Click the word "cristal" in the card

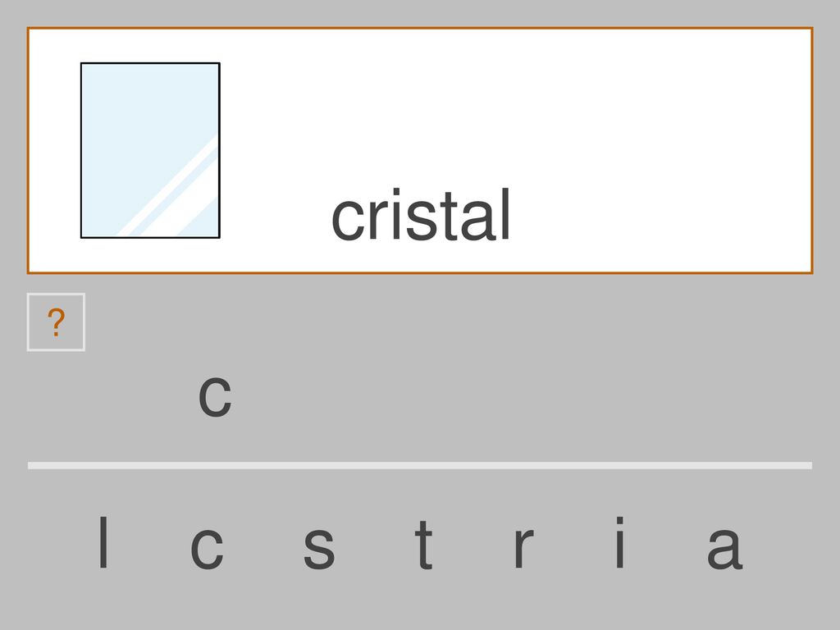tap(421, 215)
